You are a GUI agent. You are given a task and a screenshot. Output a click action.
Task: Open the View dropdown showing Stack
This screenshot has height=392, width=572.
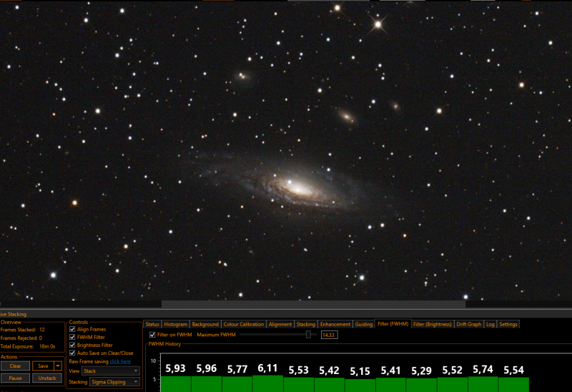coord(111,371)
